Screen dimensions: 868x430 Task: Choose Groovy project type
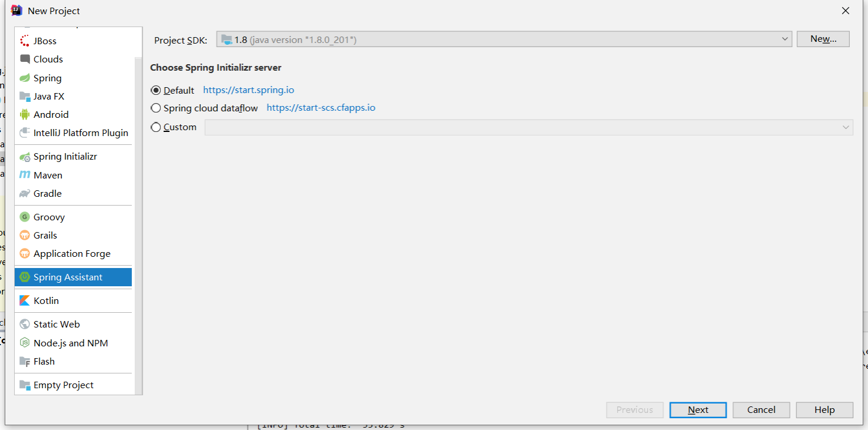coord(73,217)
